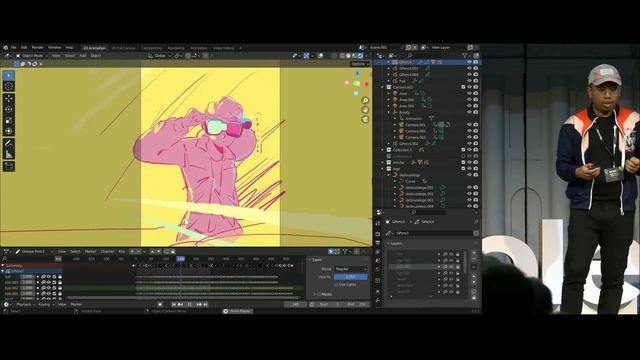640x360 pixels.
Task: Toggle Use Lights checkbox in Layer panel
Action: [336, 284]
